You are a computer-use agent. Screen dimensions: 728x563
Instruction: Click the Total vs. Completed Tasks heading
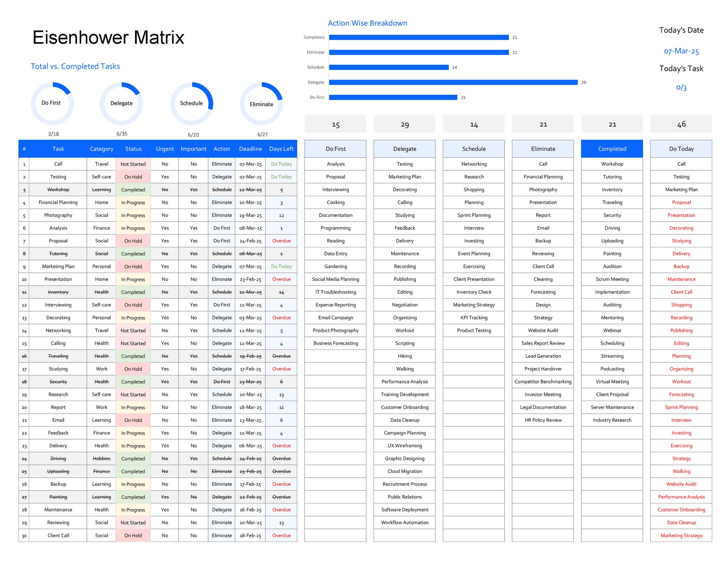(75, 66)
